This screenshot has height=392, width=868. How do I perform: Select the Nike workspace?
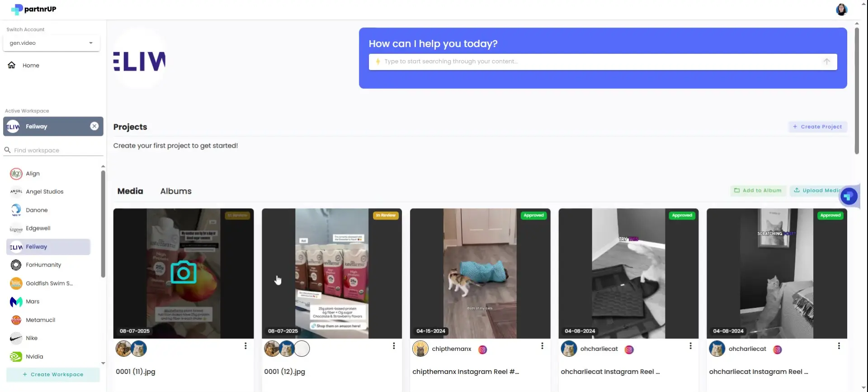[48, 338]
